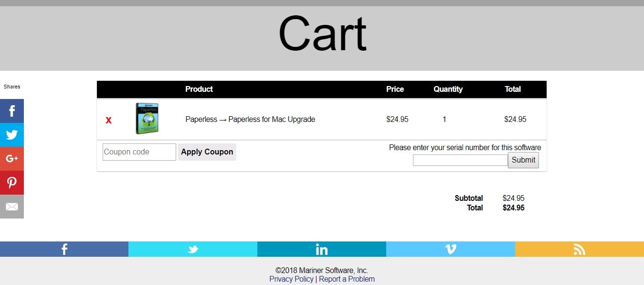
Task: Select the quantity value 1
Action: pyautogui.click(x=444, y=119)
